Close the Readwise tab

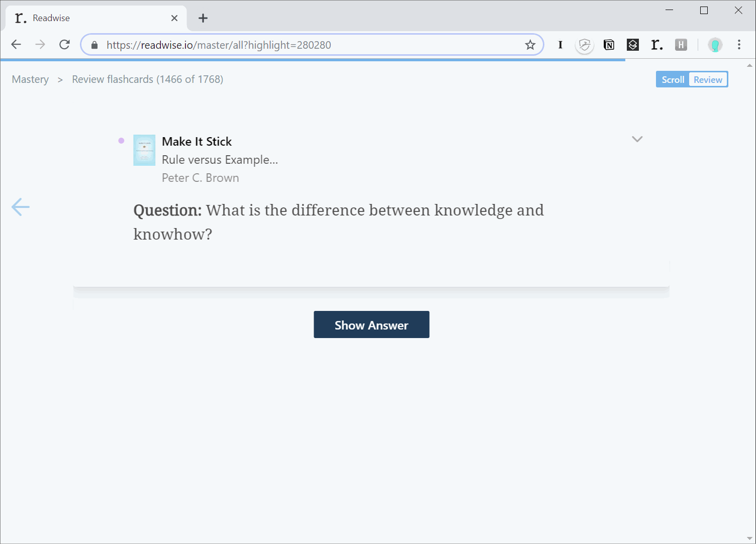[174, 18]
